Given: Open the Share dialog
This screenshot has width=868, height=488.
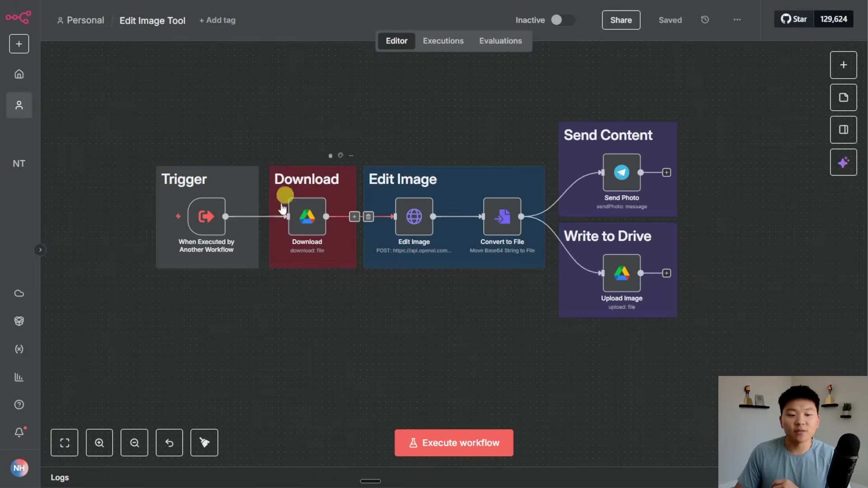Looking at the screenshot, I should coord(621,20).
